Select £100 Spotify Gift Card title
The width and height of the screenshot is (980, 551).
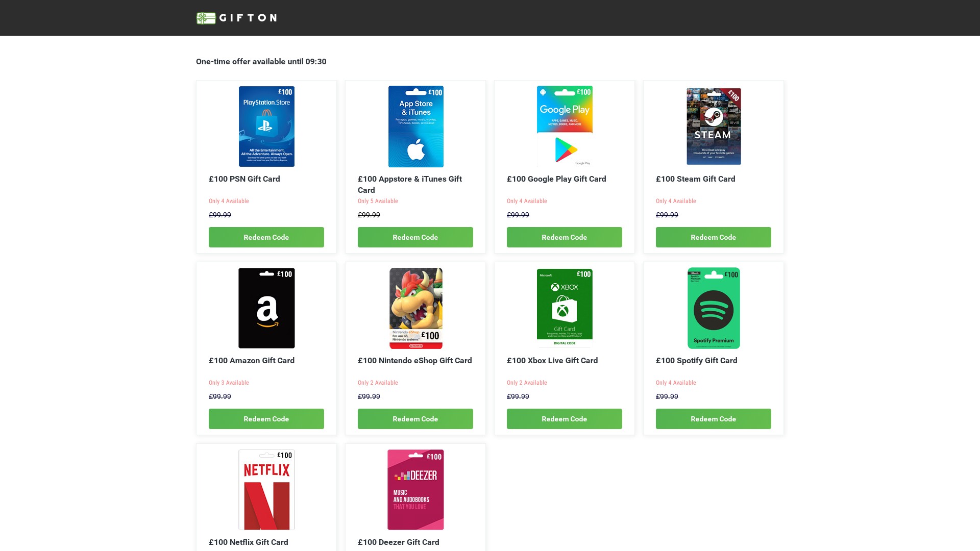coord(697,361)
